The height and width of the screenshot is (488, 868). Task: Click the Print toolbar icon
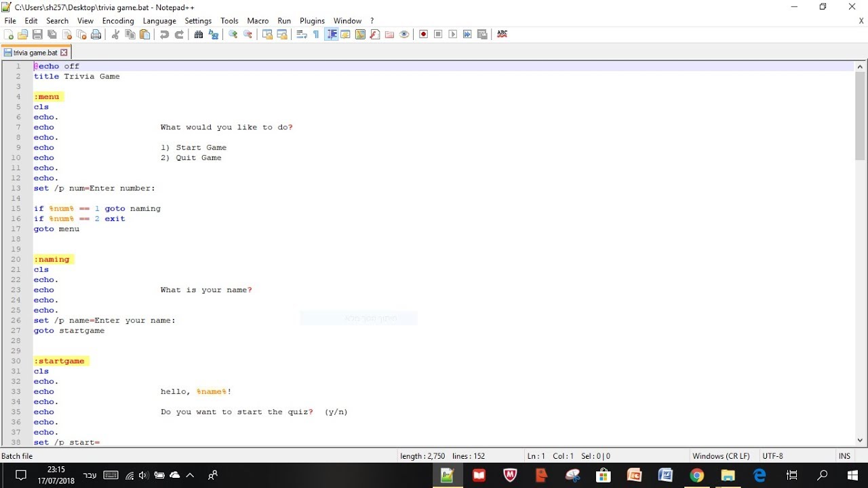(96, 35)
